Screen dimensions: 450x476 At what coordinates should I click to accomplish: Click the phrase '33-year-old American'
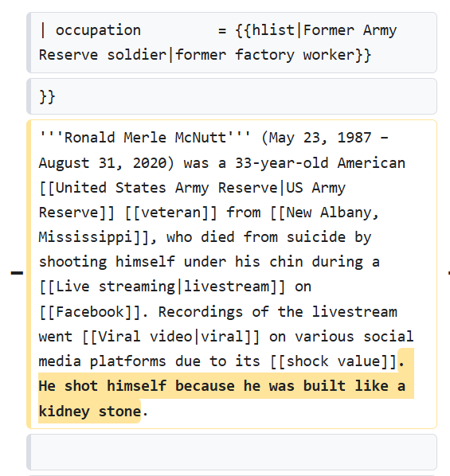(320, 163)
